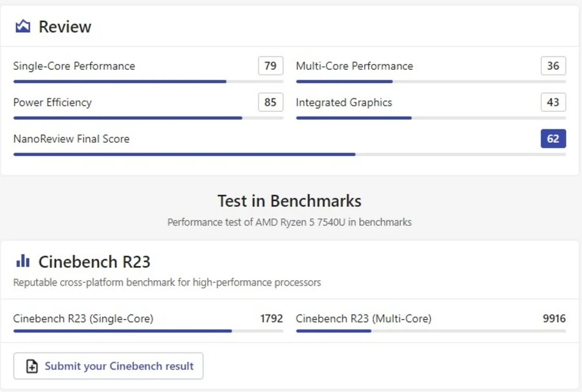Click the Review section chart icon
This screenshot has width=582, height=392.
pos(23,27)
